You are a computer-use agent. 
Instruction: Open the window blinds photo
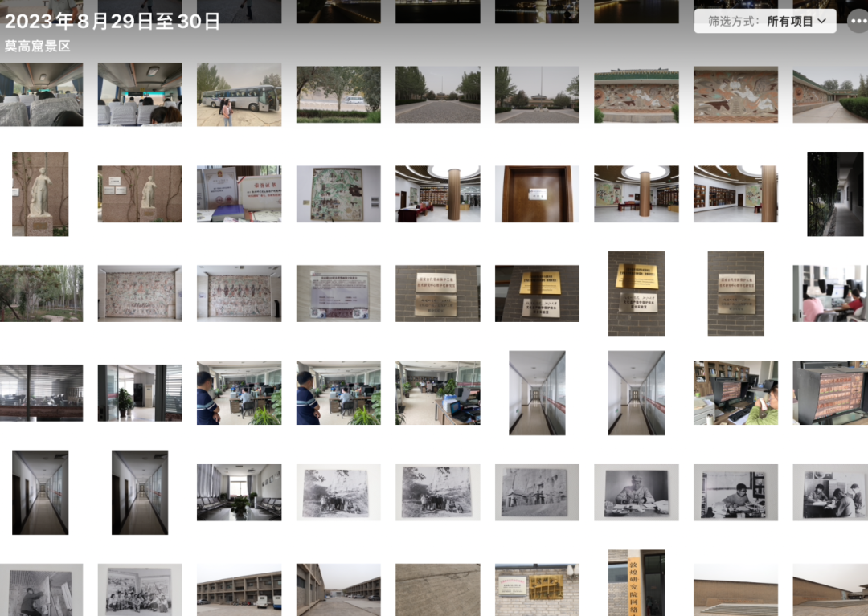pos(40,394)
